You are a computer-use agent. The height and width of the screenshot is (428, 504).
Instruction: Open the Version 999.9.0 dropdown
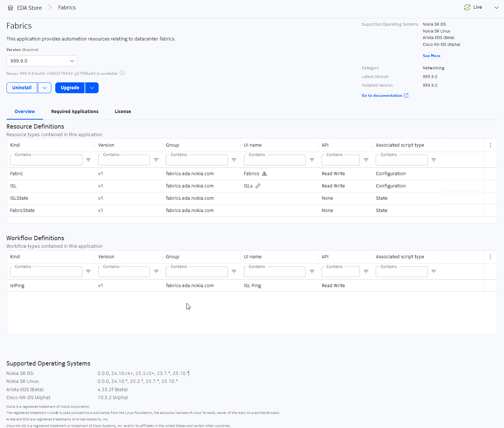coord(42,61)
